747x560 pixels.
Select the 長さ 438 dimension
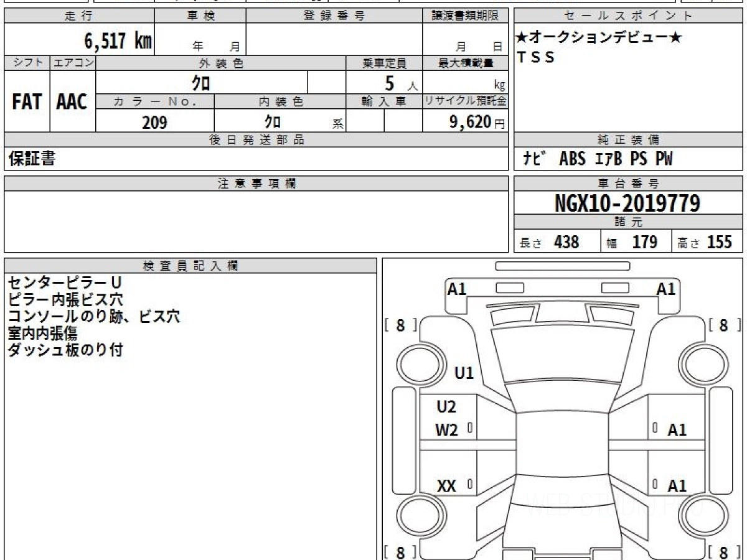click(x=550, y=242)
